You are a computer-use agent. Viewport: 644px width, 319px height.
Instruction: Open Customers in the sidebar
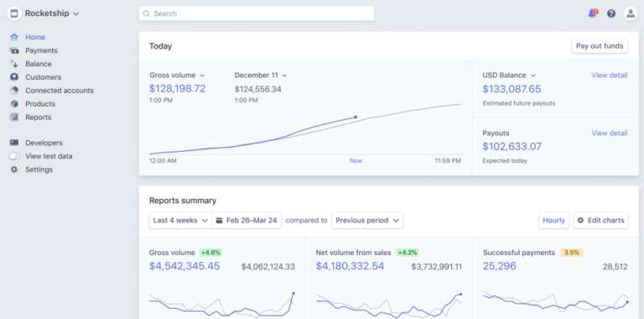[43, 77]
